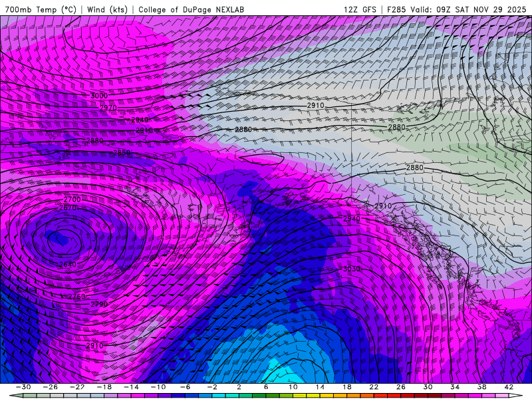Click the positive 6 color scale label
The image size is (532, 399).
tap(266, 387)
